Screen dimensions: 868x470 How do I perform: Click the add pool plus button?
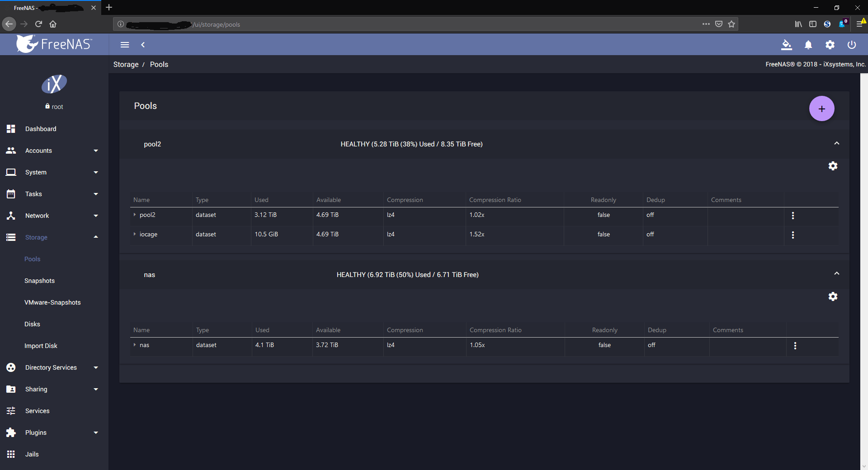pos(821,108)
